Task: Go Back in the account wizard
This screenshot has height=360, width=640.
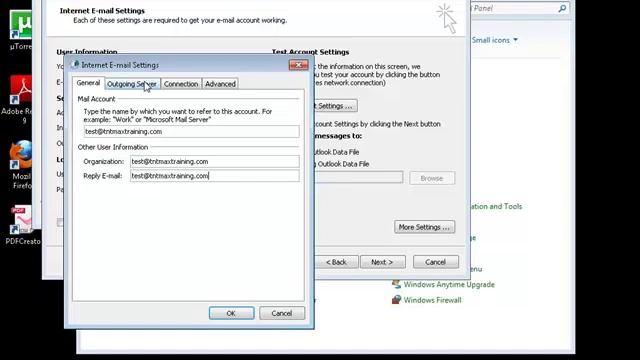Action: (x=336, y=262)
